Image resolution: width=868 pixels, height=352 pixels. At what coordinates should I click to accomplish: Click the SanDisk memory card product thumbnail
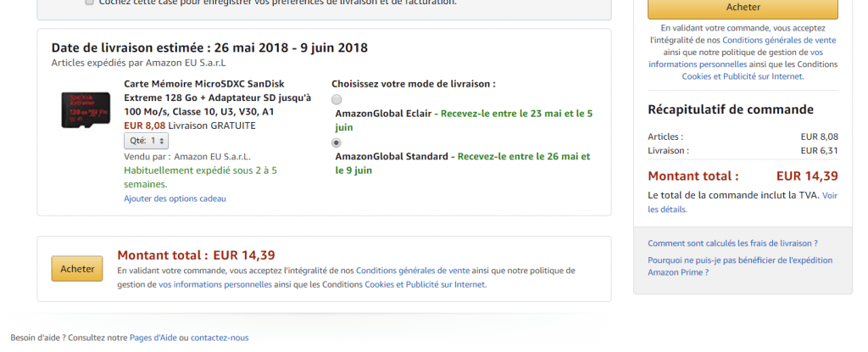pyautogui.click(x=84, y=109)
